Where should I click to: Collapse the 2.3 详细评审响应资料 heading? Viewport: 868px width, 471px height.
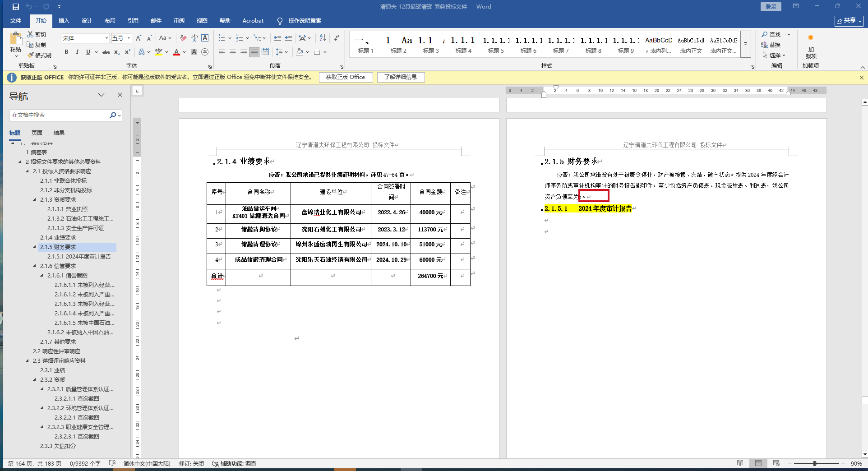[28, 360]
